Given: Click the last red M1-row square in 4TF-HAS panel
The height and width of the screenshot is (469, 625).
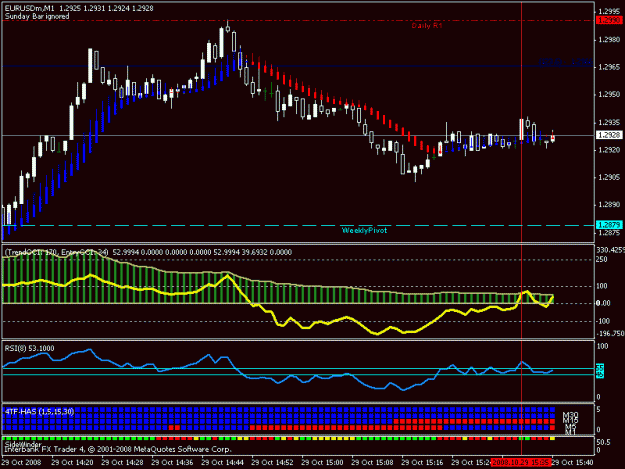Looking at the screenshot, I should coord(552,428).
